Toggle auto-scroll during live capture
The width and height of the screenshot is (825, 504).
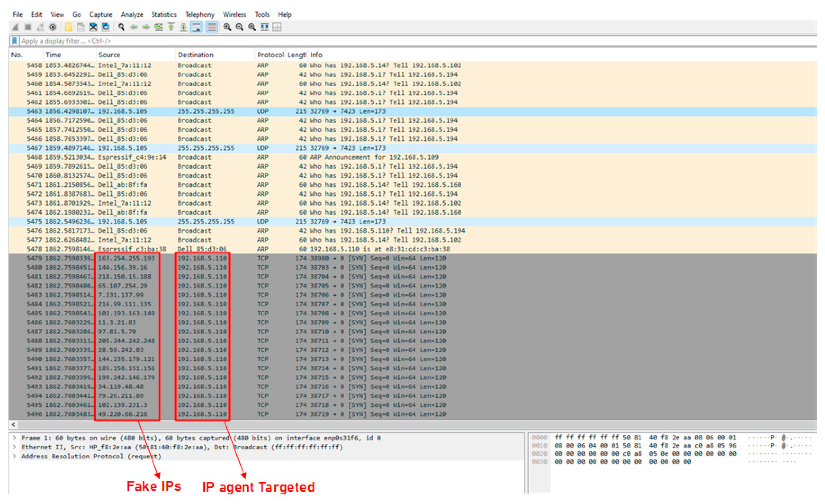point(196,27)
